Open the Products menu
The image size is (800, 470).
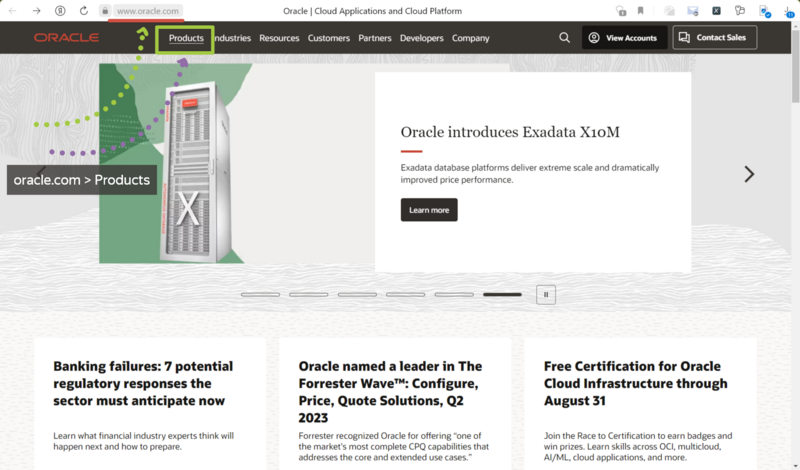click(186, 38)
